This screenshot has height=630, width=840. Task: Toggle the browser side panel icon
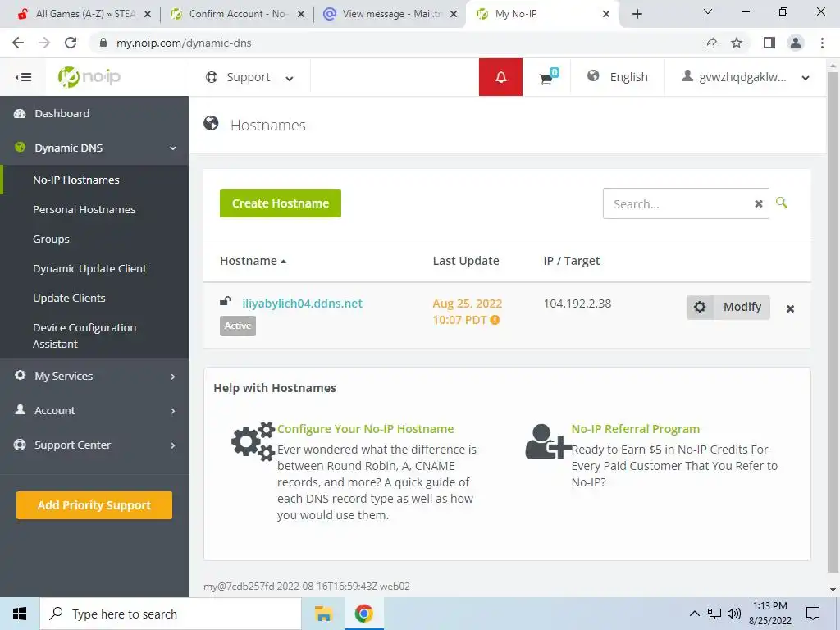pos(769,43)
